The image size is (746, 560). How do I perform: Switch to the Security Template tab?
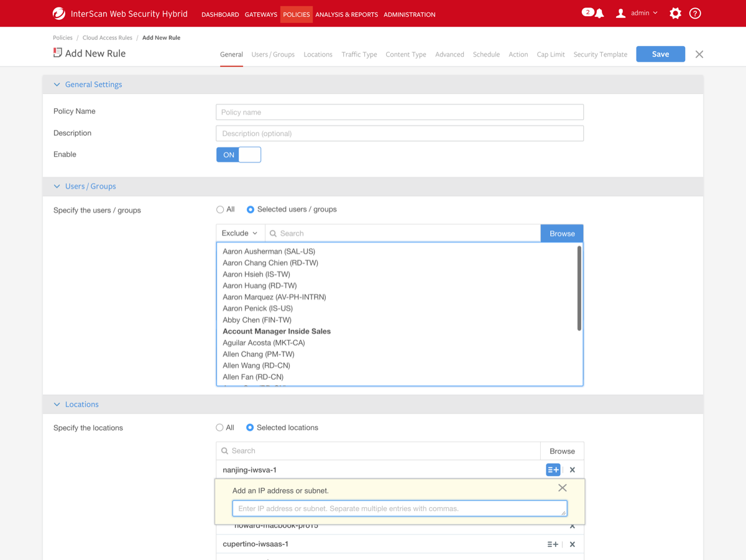(x=601, y=55)
